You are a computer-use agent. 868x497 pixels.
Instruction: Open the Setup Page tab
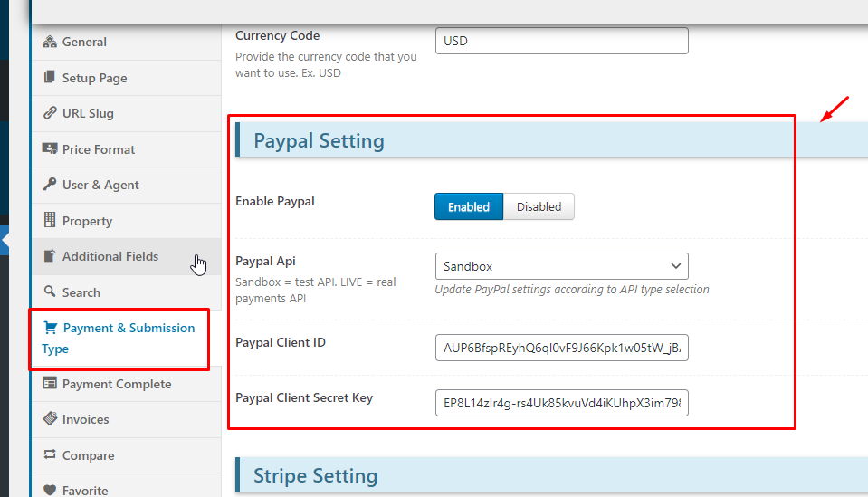126,78
